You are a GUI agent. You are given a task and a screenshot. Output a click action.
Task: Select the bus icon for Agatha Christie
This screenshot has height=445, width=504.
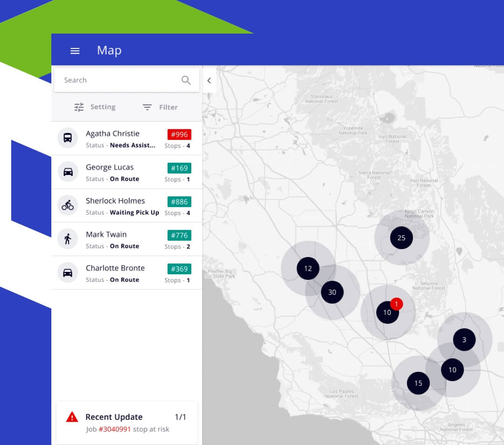point(68,138)
